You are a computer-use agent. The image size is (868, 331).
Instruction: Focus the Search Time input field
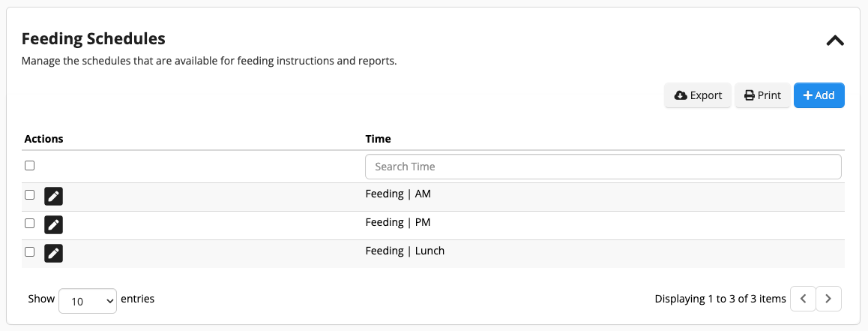tap(603, 167)
